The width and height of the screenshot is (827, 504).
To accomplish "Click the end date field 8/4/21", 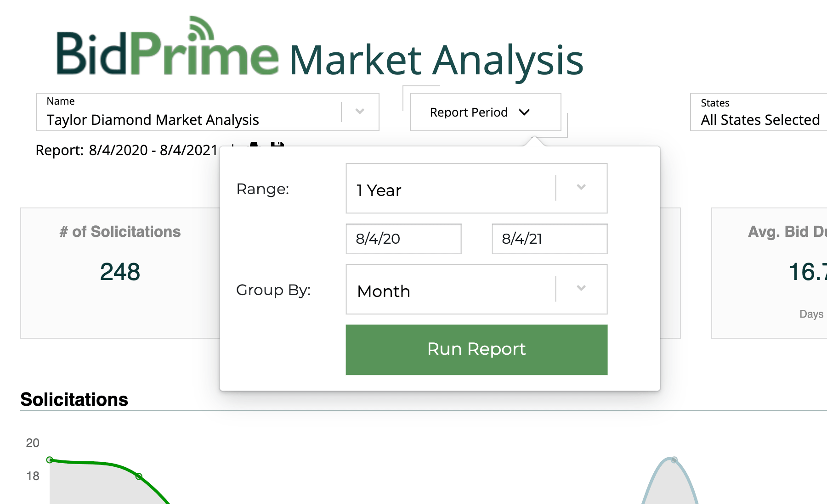I will [x=549, y=239].
